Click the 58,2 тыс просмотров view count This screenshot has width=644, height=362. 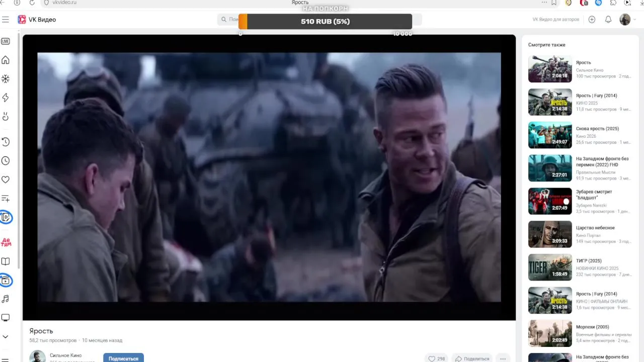tap(53, 340)
